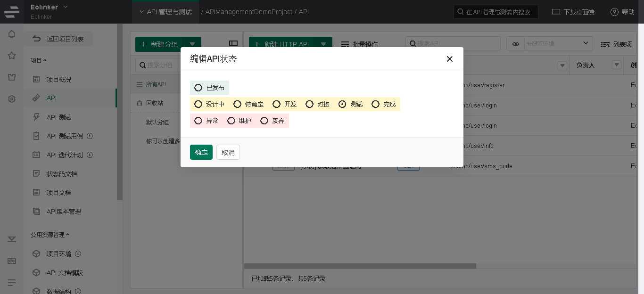Collapse the 公用资源管理 section
Image resolution: width=644 pixels, height=294 pixels.
50,235
